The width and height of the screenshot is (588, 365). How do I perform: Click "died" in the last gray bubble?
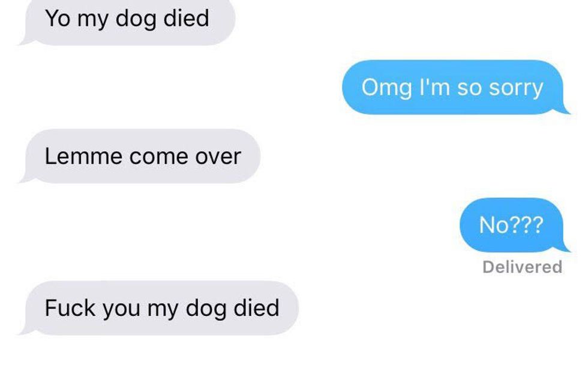click(257, 307)
